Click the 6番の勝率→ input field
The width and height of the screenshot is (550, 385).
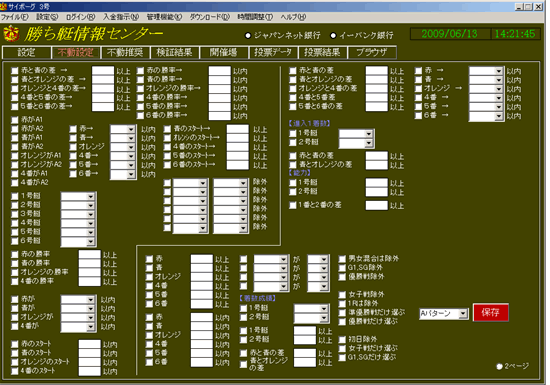tap(220, 116)
